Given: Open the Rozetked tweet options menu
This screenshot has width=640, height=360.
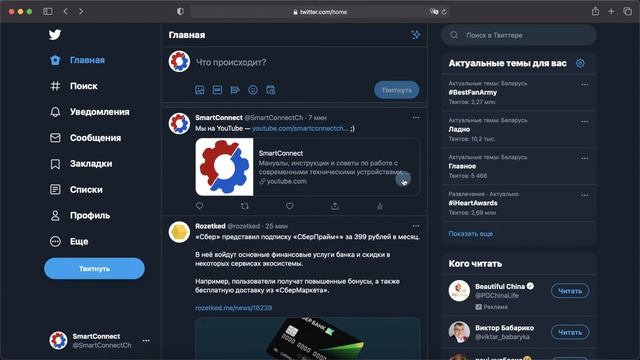Looking at the screenshot, I should [x=416, y=226].
